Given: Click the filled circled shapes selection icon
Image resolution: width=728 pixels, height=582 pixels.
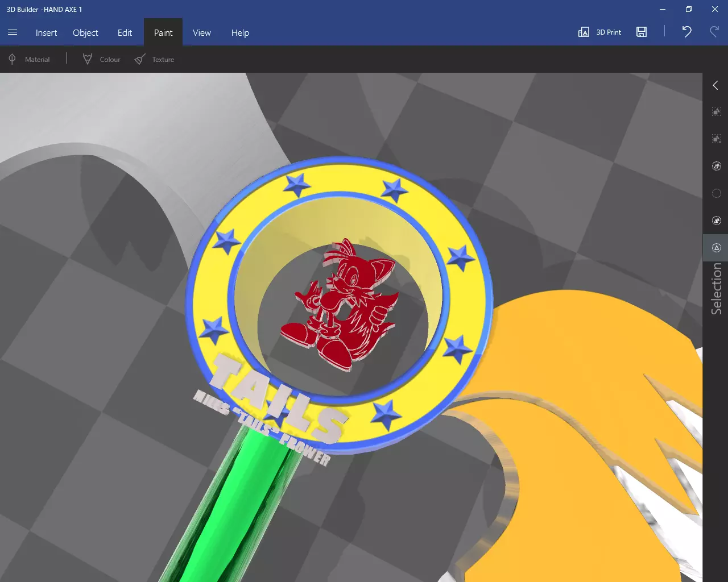Looking at the screenshot, I should pos(717,221).
